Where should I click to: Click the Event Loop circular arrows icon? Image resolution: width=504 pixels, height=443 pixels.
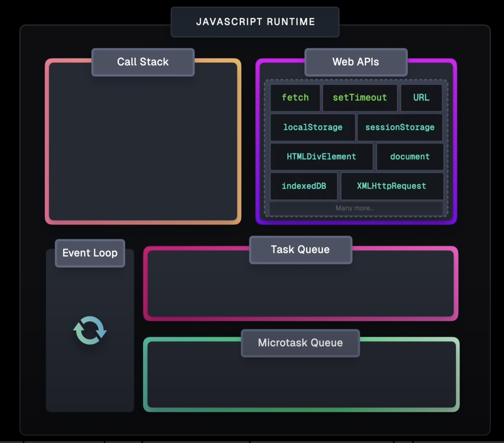click(x=90, y=331)
